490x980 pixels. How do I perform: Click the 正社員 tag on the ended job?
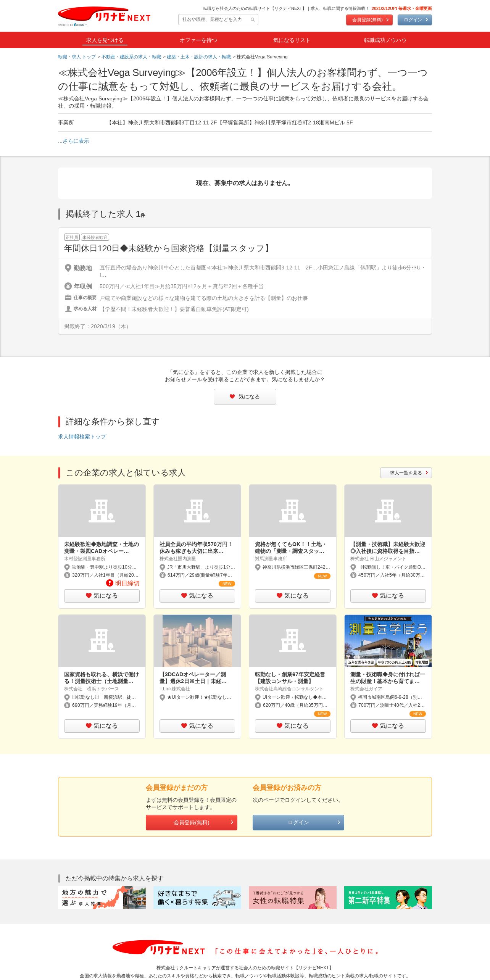(72, 237)
